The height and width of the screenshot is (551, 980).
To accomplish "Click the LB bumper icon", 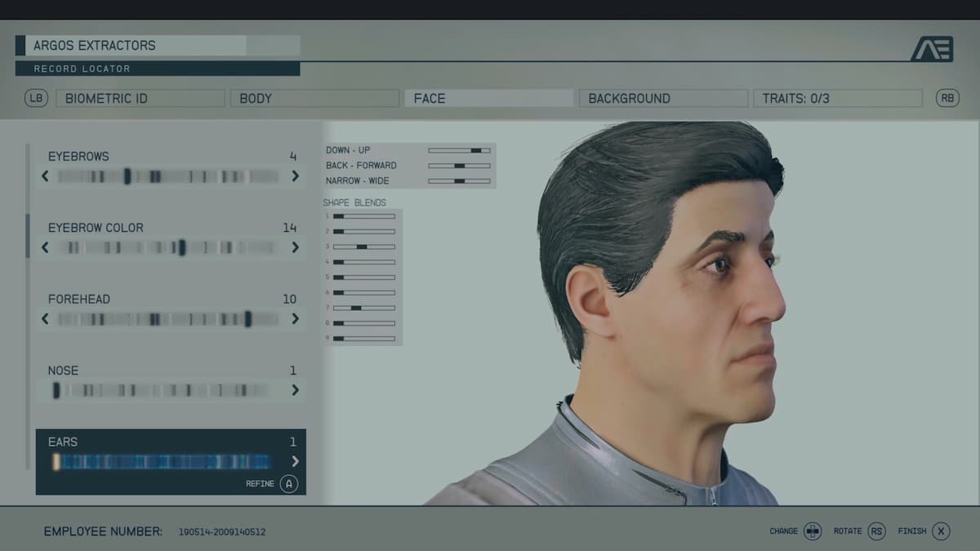I will pos(37,98).
